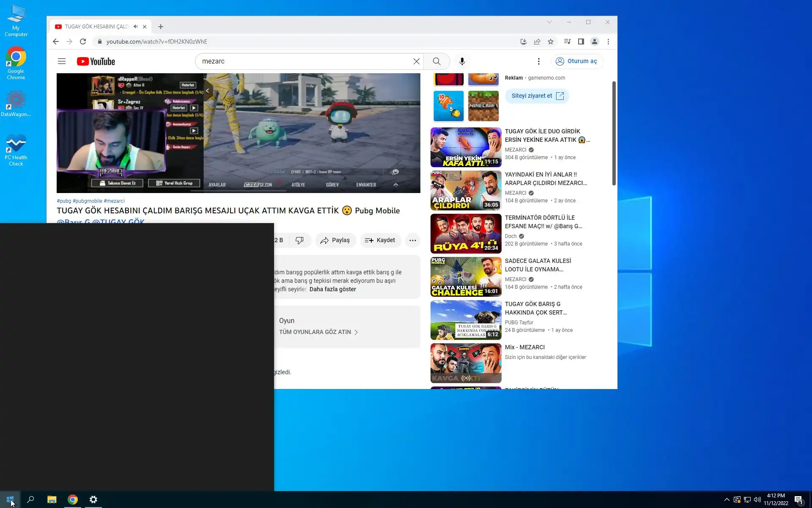812x508 pixels.
Task: Open more actions menu beside Kaydet
Action: coord(412,240)
